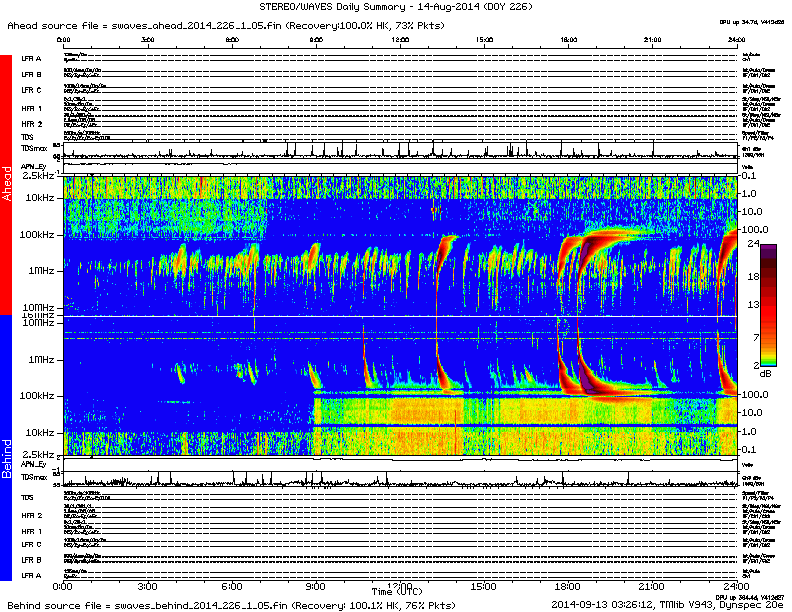Click the 12:00 tick on top time axis
792x612 pixels.
tap(400, 39)
